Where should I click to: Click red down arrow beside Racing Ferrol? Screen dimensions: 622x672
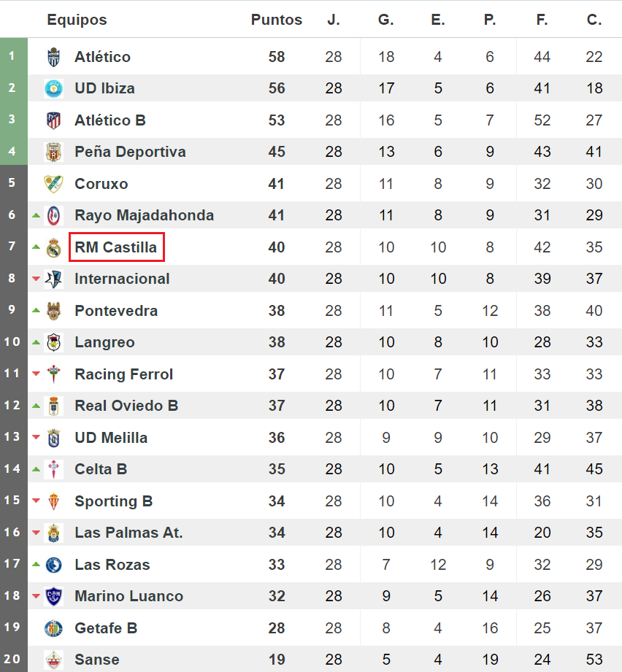tap(36, 374)
